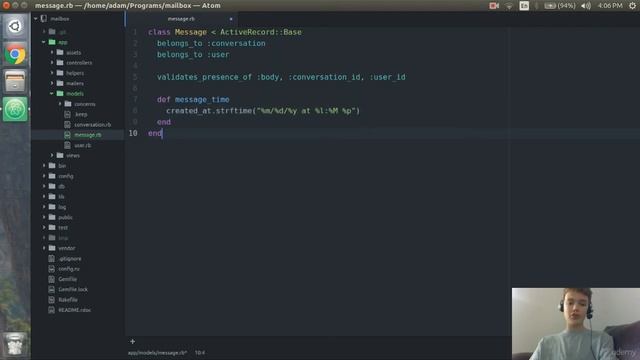This screenshot has height=360, width=640.
Task: Expand the helpers folder
Action: point(52,73)
